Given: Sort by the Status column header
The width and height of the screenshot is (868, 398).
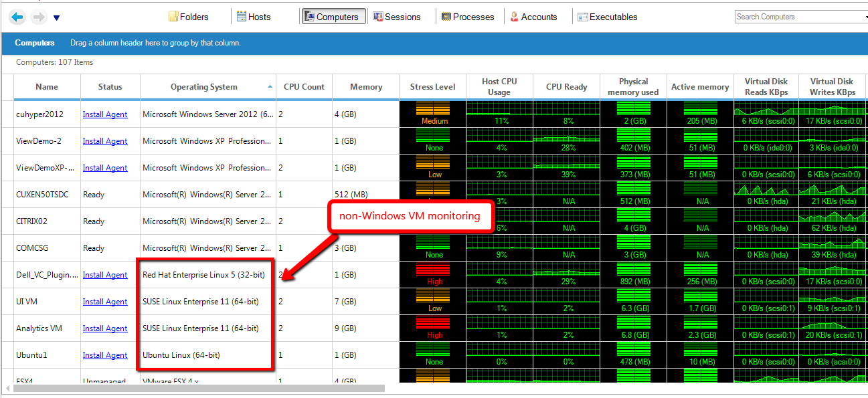Looking at the screenshot, I should 110,87.
